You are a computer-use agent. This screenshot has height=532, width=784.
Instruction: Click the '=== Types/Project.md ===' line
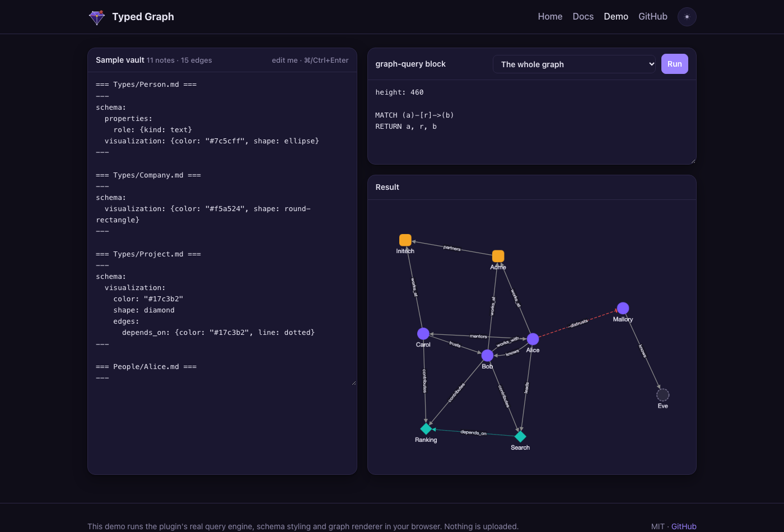point(148,254)
